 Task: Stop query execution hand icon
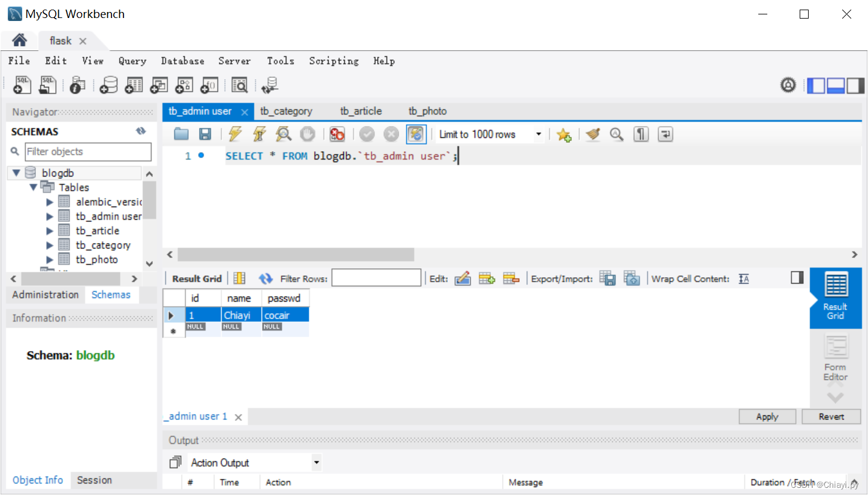(307, 134)
